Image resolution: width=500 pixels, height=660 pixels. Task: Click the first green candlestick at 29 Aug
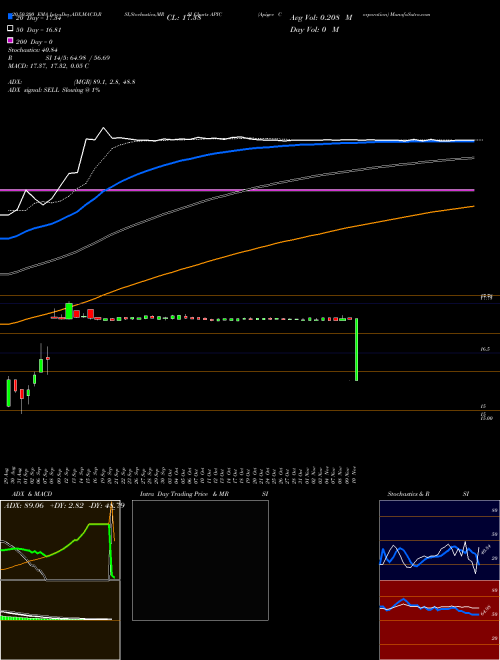coord(8,393)
